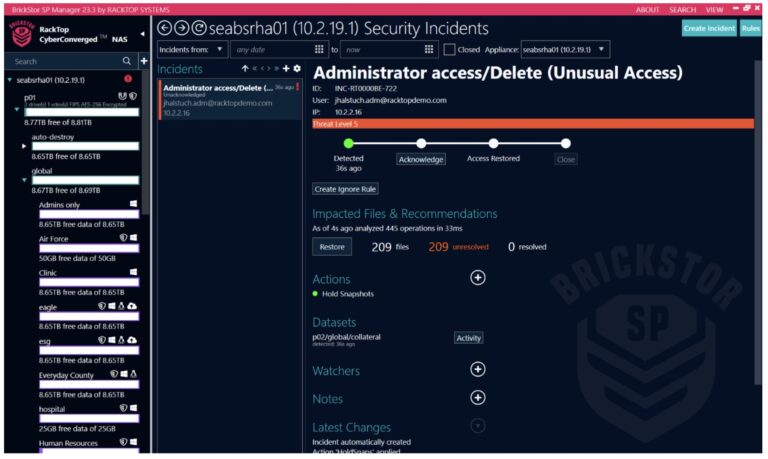Collapse the global dataset tree node
Screen dimensions: 768x459
[24, 180]
